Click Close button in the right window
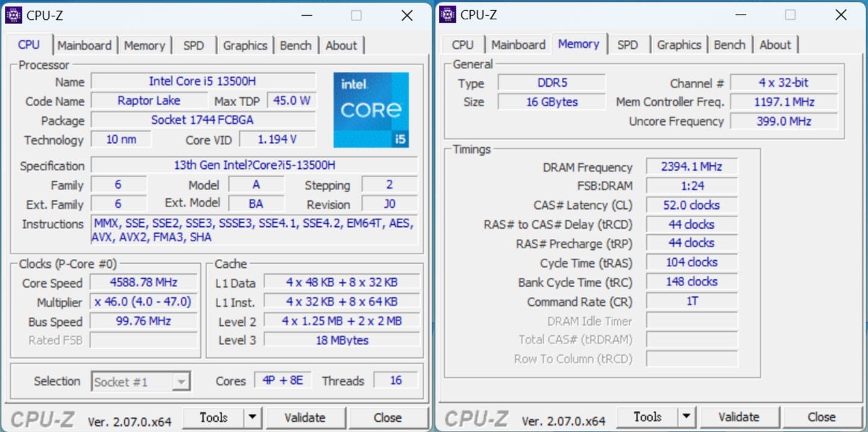 822,417
